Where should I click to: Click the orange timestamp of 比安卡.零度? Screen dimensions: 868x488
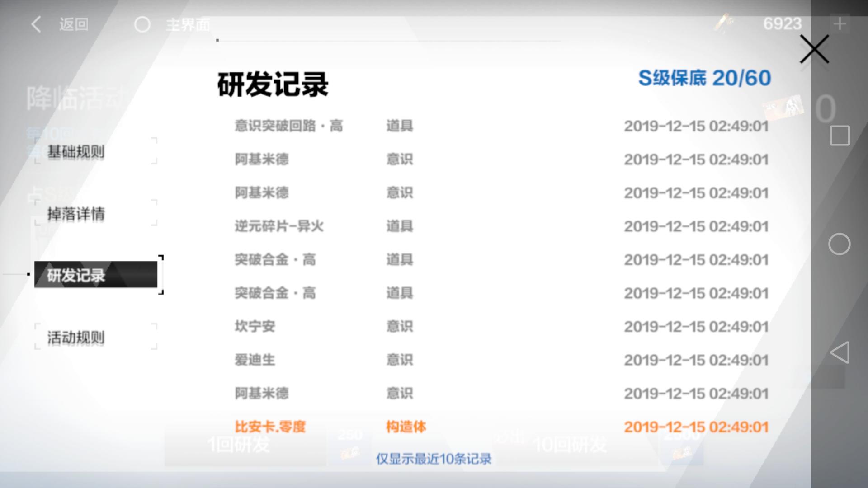[x=696, y=427]
